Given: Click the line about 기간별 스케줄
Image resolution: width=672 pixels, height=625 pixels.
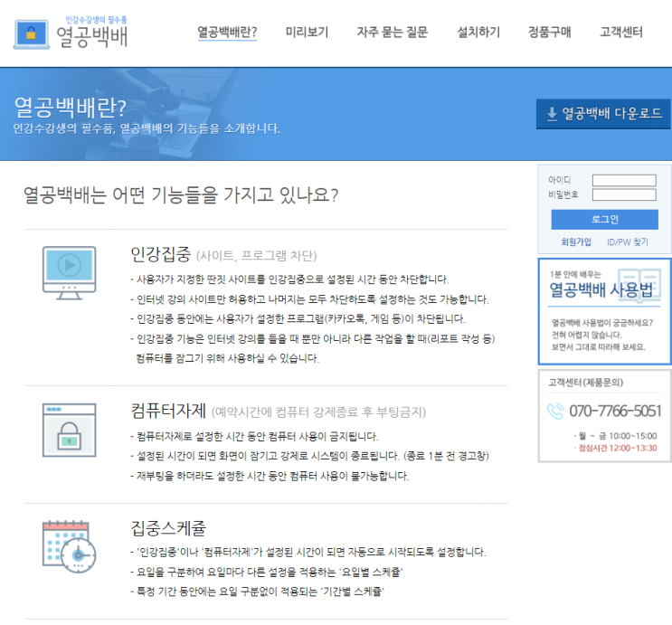Looking at the screenshot, I should click(257, 592).
